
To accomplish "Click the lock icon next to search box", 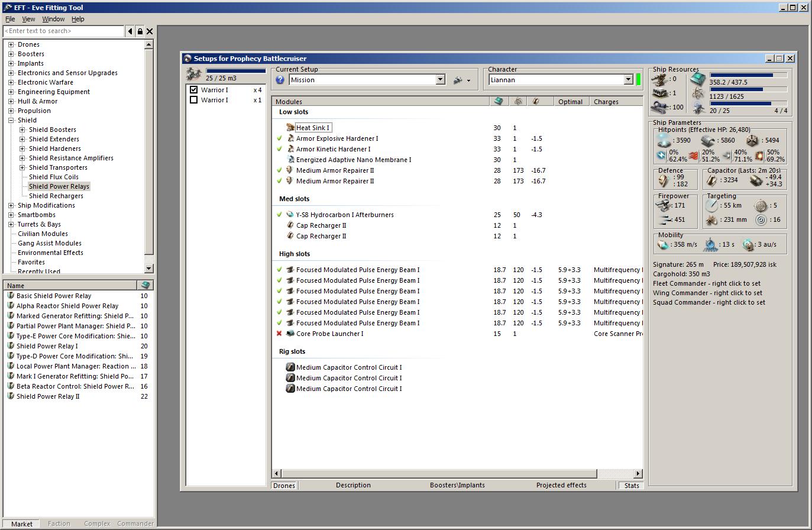I will pyautogui.click(x=140, y=31).
